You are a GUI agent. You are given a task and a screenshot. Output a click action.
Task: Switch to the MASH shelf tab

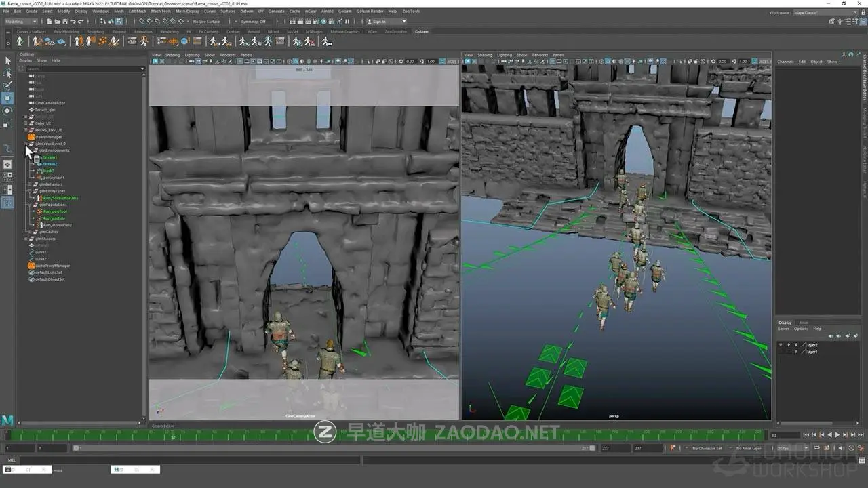click(292, 31)
